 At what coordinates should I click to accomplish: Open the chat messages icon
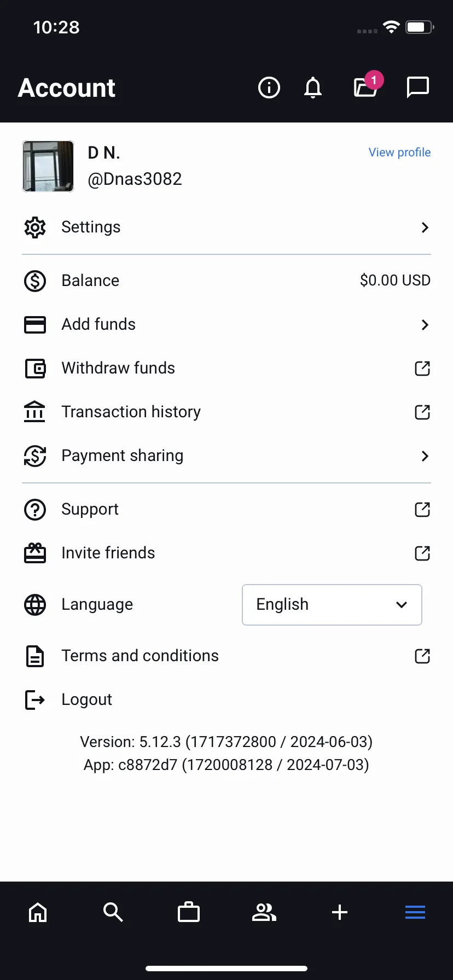point(418,87)
